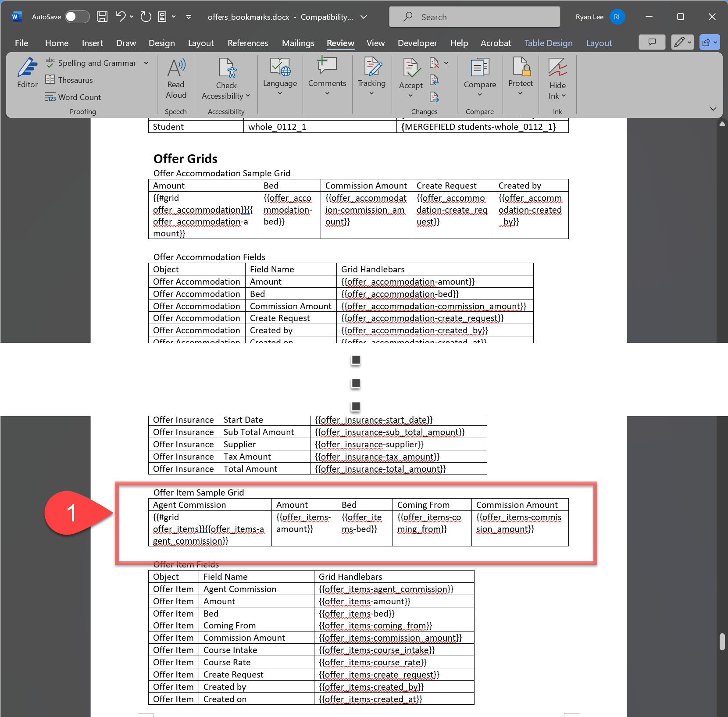Accept the tracked change
Screen dimensions: 728x717
click(x=410, y=70)
